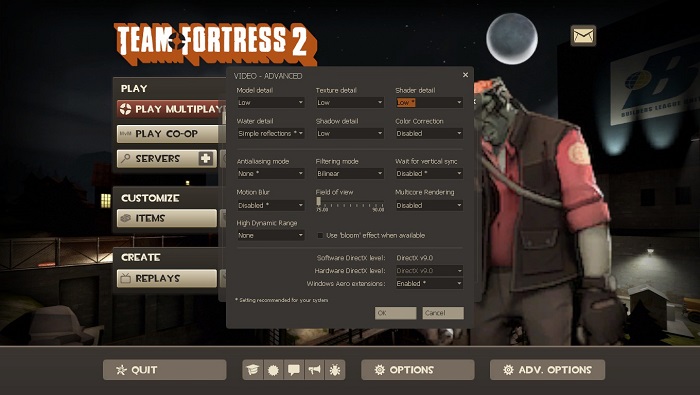Viewport: 700px width, 395px height.
Task: Click the megaphone announcements icon
Action: click(x=314, y=370)
